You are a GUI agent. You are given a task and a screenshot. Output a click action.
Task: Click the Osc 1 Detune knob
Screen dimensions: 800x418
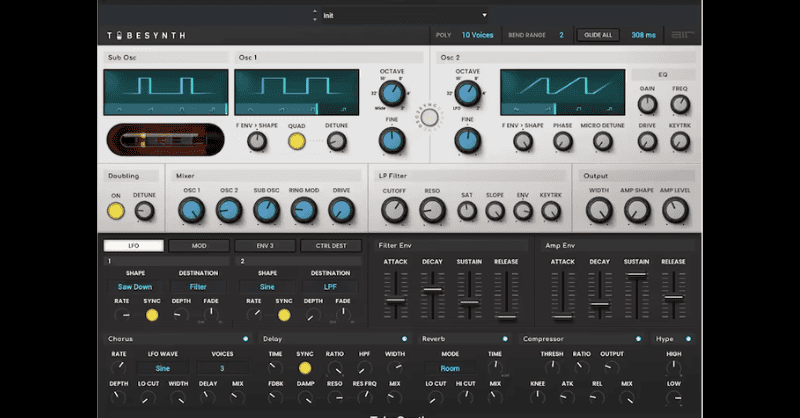(x=336, y=141)
